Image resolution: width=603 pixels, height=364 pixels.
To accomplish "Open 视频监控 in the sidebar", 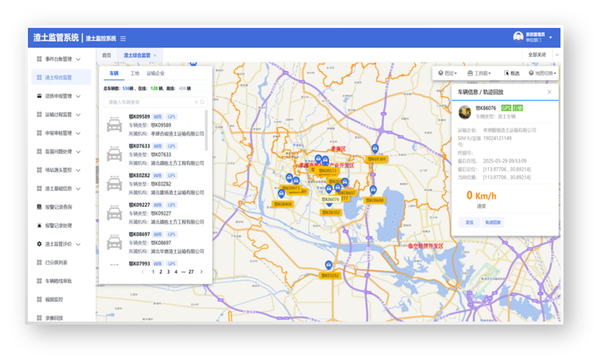I will (58, 299).
